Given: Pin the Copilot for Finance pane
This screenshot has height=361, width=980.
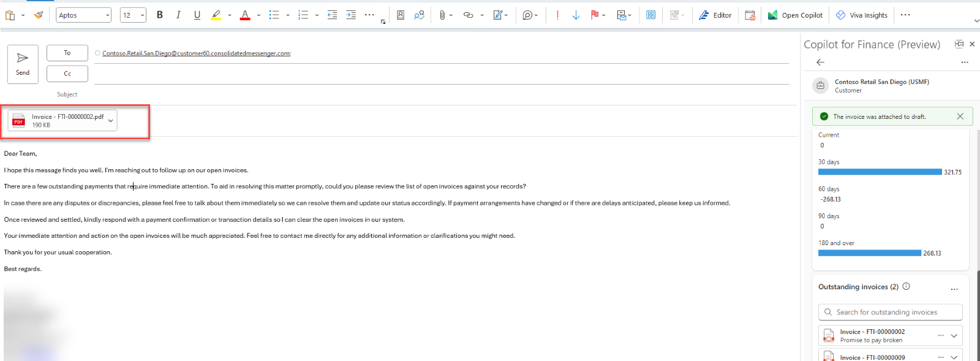Looking at the screenshot, I should [x=959, y=44].
